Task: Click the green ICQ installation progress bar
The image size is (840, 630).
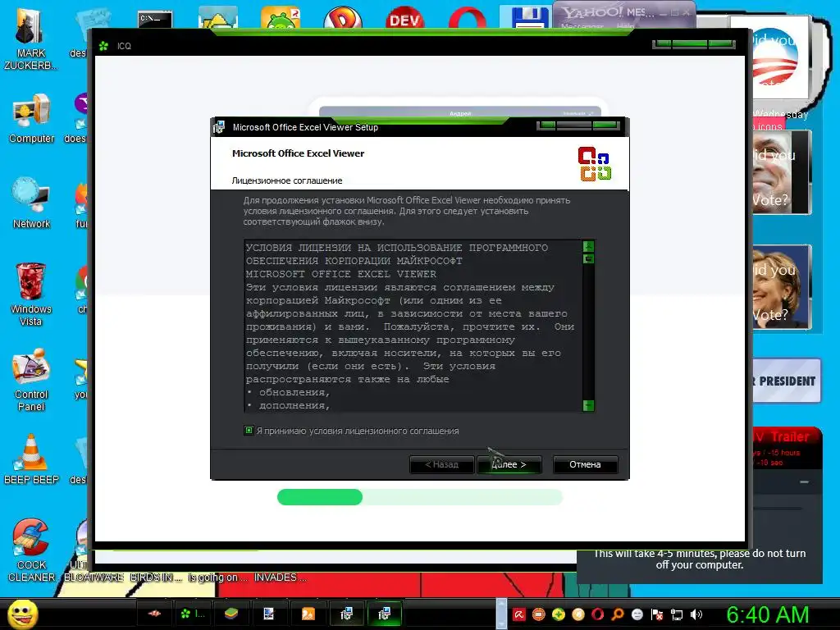Action: 419,497
